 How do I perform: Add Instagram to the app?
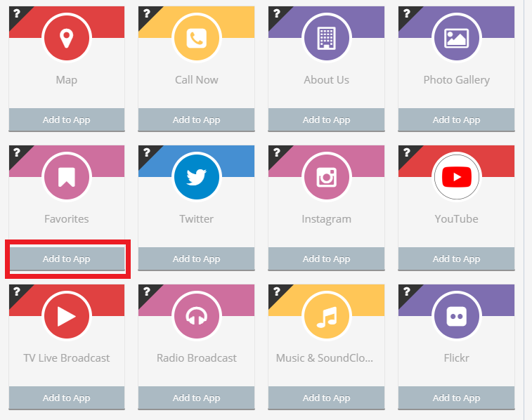click(326, 258)
